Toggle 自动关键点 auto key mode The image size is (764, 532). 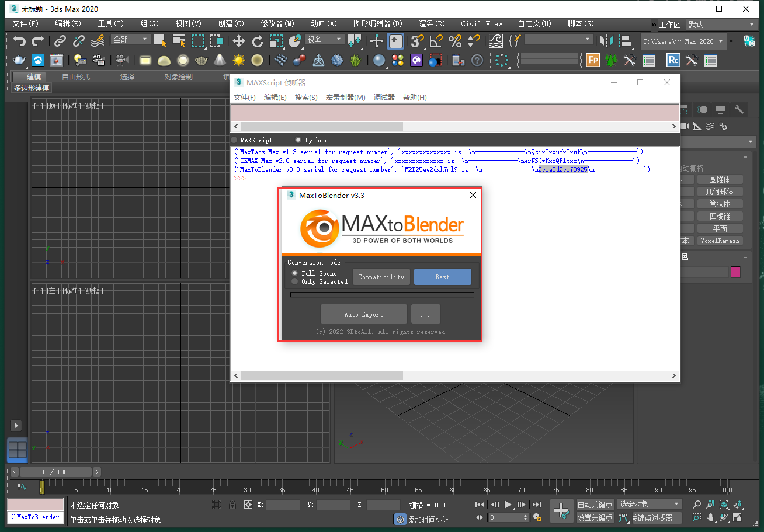click(595, 505)
